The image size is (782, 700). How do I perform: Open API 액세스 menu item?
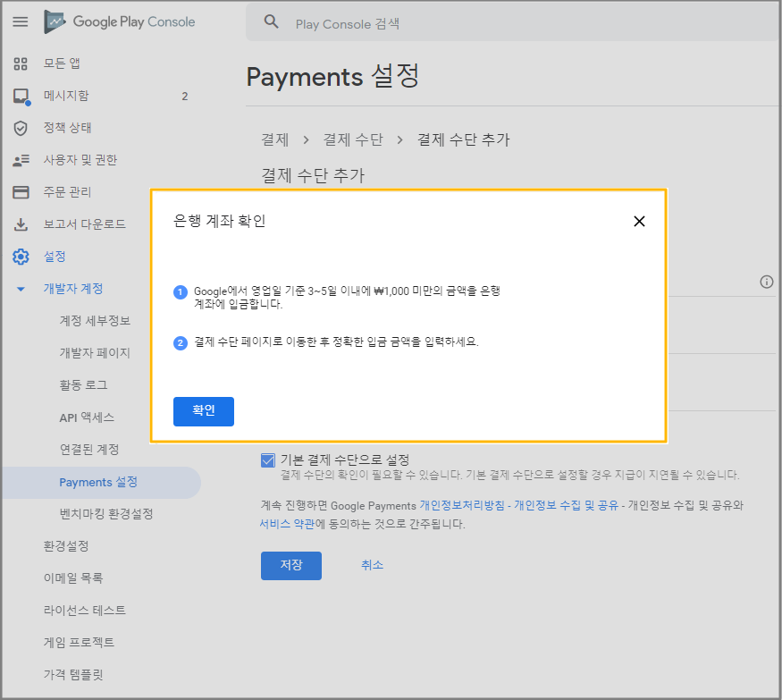87,417
